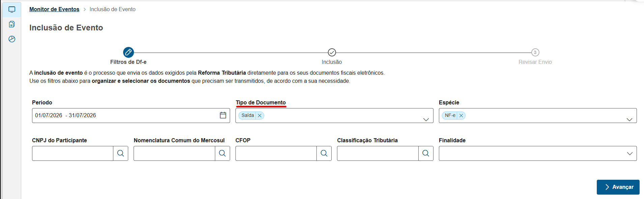The width and height of the screenshot is (644, 199).
Task: Expand the Tipo de Documento dropdown
Action: (x=426, y=119)
